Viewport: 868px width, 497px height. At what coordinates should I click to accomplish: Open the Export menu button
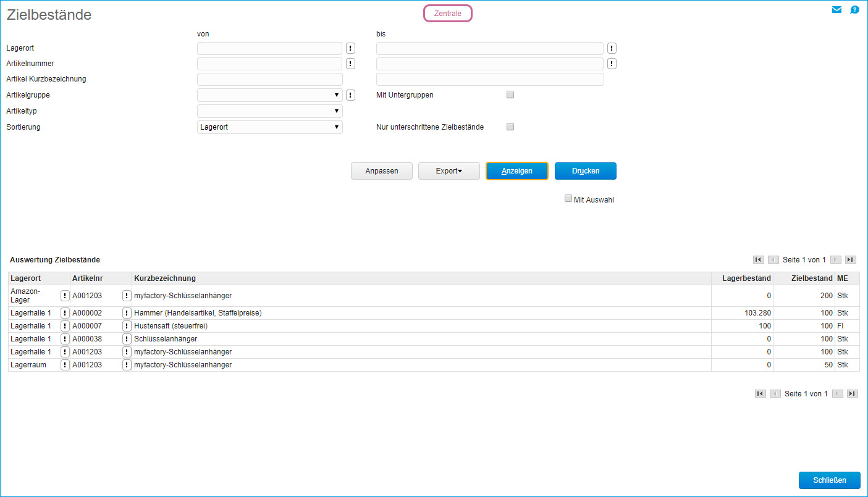449,171
